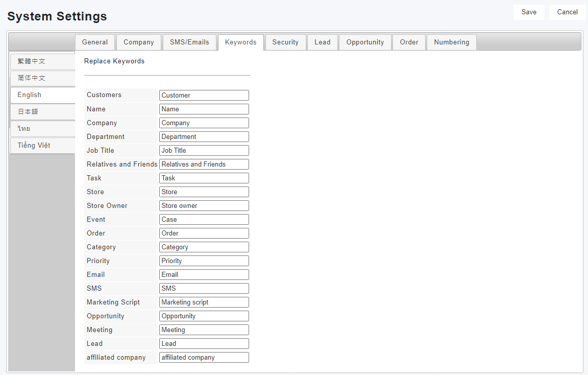Select the Tiếng Việt language tab
The height and width of the screenshot is (375, 588).
click(x=42, y=145)
